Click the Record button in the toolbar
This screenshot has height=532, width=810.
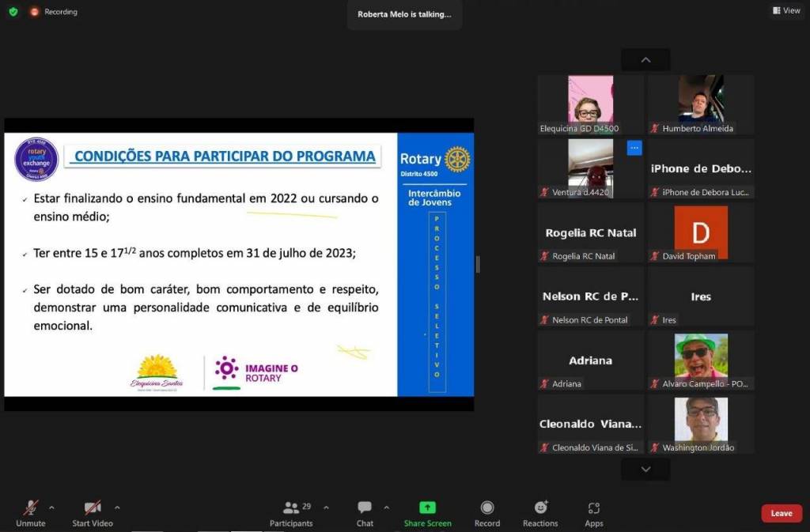pos(487,512)
